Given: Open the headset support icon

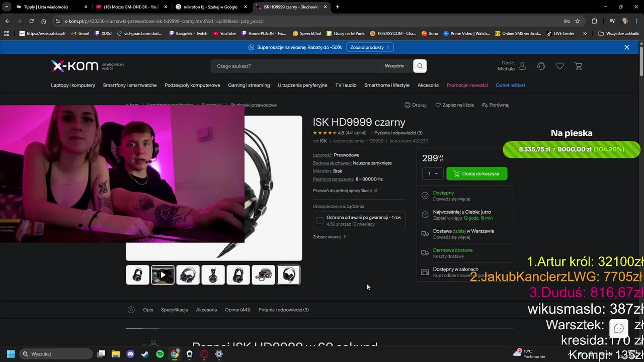Looking at the screenshot, I should pyautogui.click(x=541, y=66).
